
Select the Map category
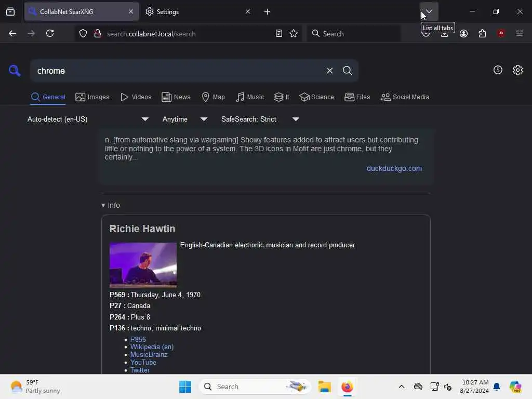214,97
